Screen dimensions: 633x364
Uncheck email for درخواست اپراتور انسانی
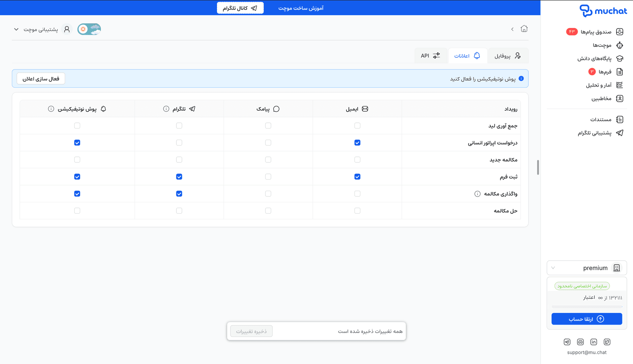click(357, 143)
